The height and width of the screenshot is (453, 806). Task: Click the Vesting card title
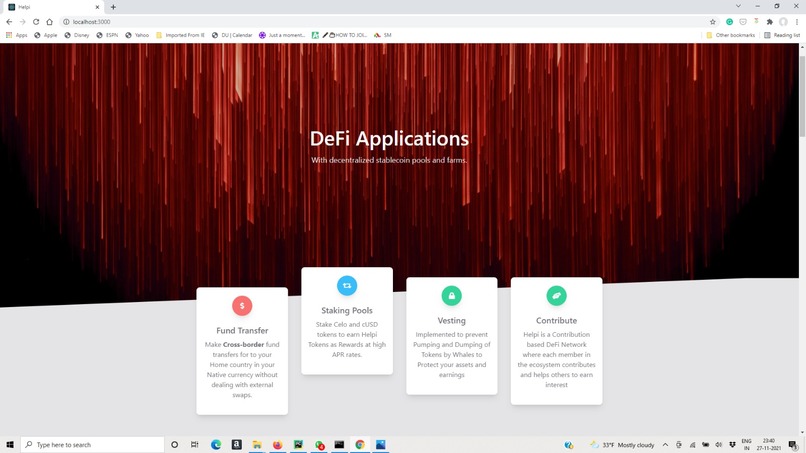coord(452,320)
